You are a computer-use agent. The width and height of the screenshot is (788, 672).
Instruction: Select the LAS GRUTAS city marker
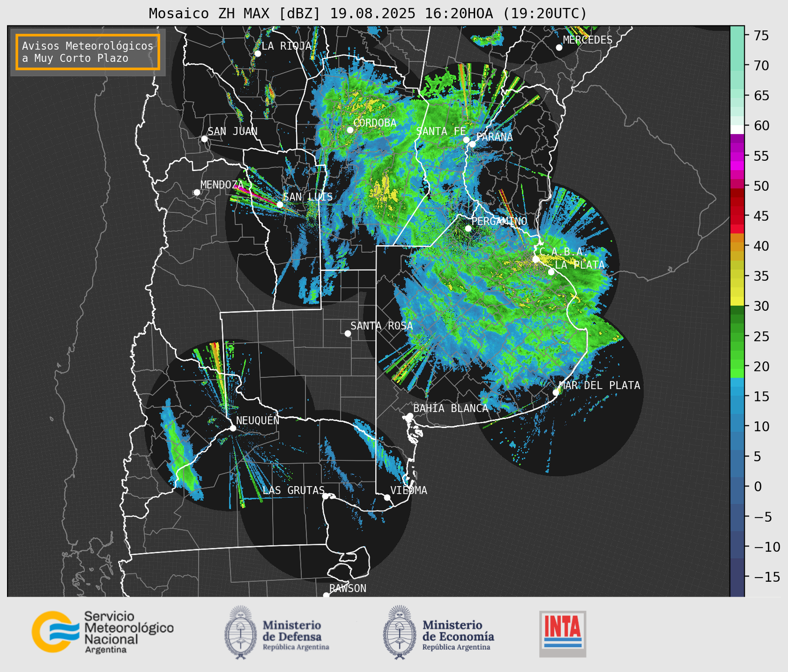(x=326, y=496)
